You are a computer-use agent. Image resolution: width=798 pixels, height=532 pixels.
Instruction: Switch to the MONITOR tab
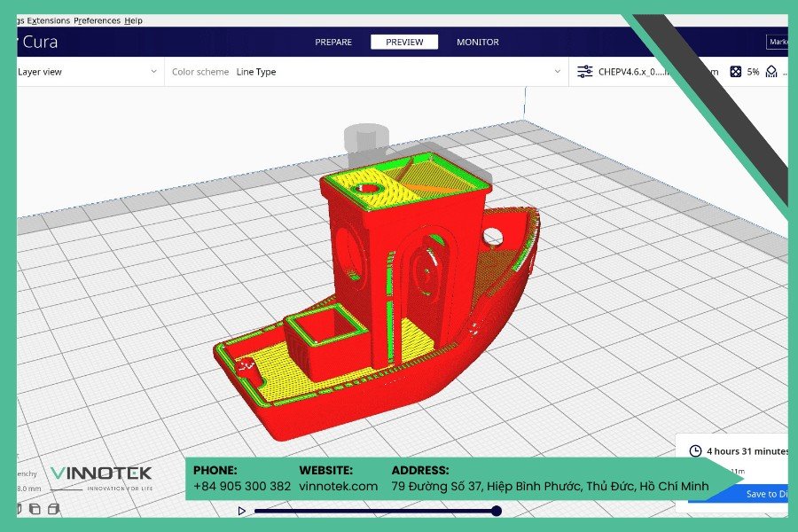[477, 42]
